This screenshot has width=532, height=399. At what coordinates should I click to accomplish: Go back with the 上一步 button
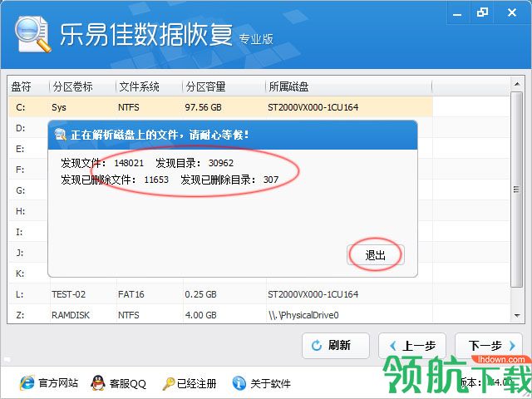(x=412, y=346)
